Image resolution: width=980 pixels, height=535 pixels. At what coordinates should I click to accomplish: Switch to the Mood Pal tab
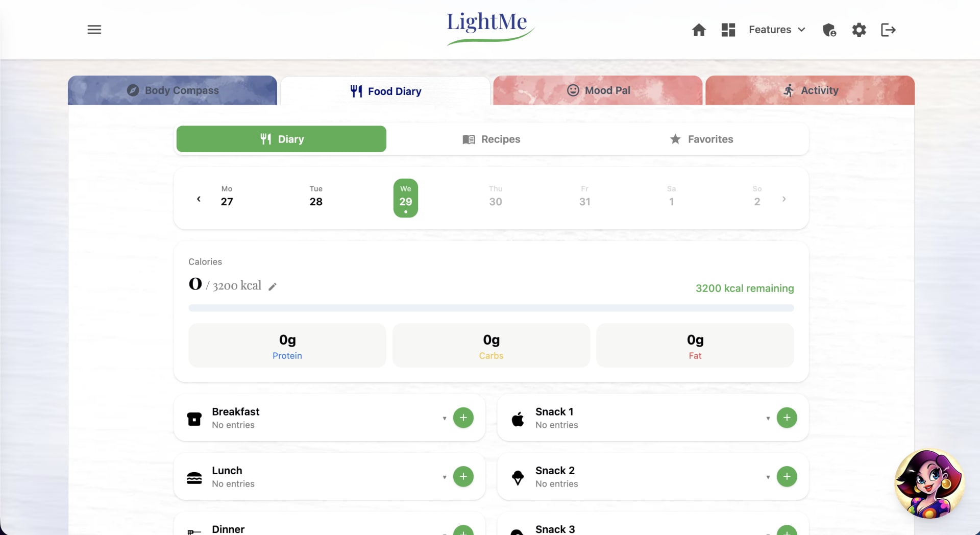[598, 90]
